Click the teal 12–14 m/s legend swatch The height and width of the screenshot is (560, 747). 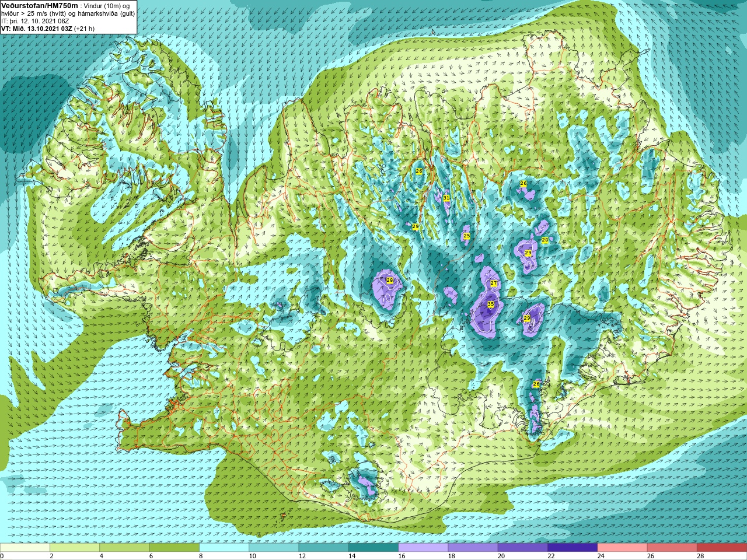click(x=323, y=548)
